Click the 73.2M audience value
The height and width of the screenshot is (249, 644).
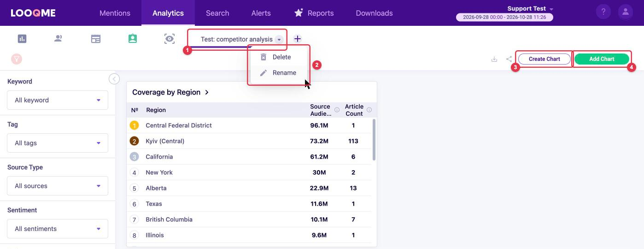pyautogui.click(x=319, y=141)
